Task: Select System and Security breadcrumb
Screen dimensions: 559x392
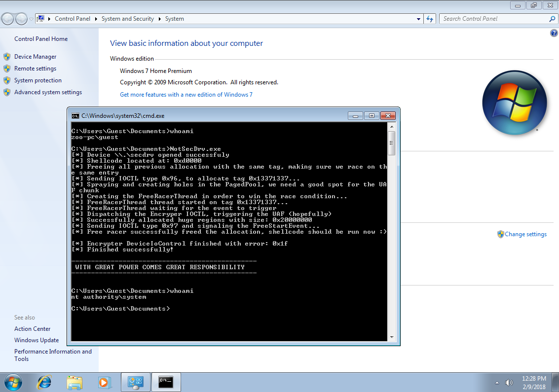Action: 128,19
